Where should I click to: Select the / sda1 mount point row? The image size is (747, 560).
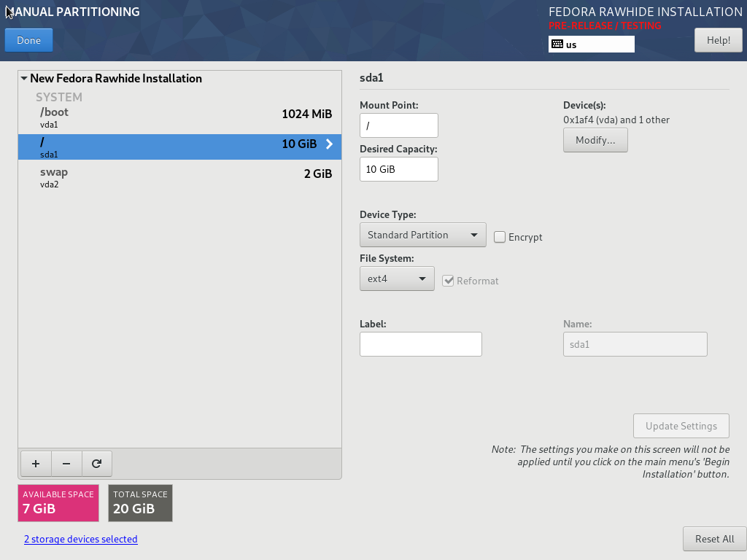coord(179,147)
